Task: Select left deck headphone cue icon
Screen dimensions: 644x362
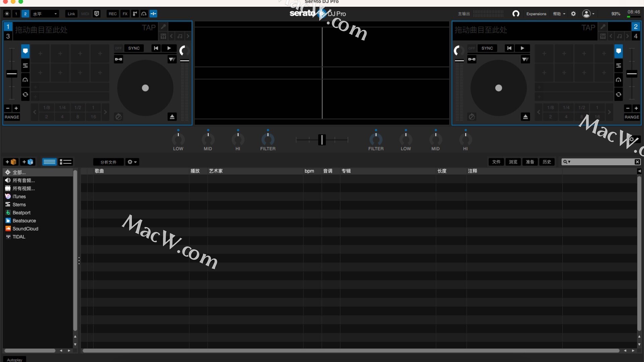Action: pos(25,80)
